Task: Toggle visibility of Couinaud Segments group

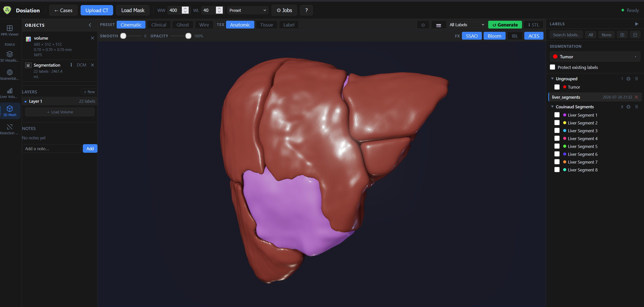Action: (x=628, y=107)
